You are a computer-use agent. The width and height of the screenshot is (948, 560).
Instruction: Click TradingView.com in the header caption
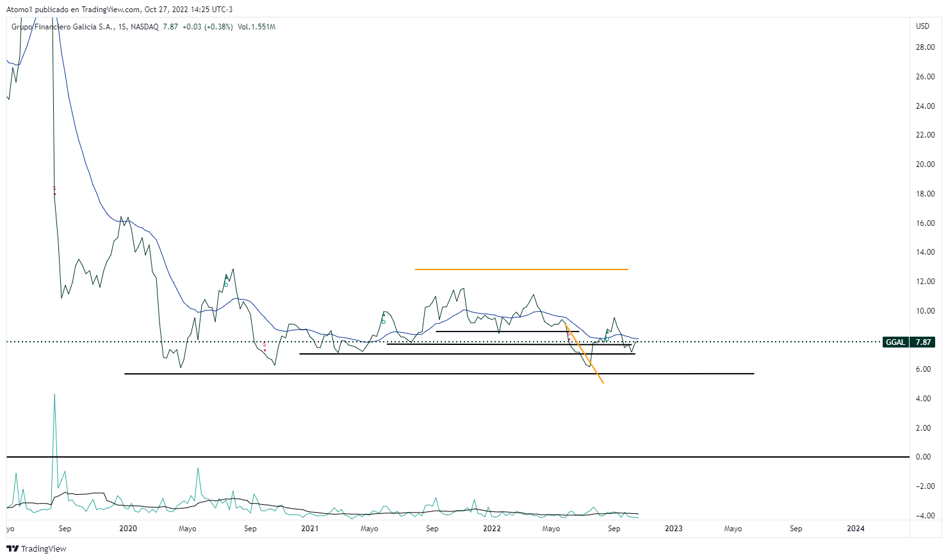pyautogui.click(x=111, y=10)
